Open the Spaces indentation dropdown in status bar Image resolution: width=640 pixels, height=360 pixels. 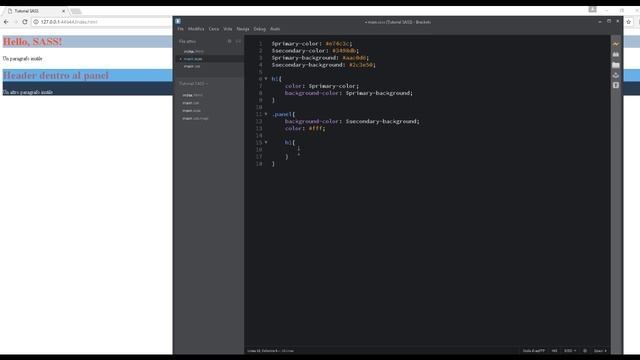point(600,351)
